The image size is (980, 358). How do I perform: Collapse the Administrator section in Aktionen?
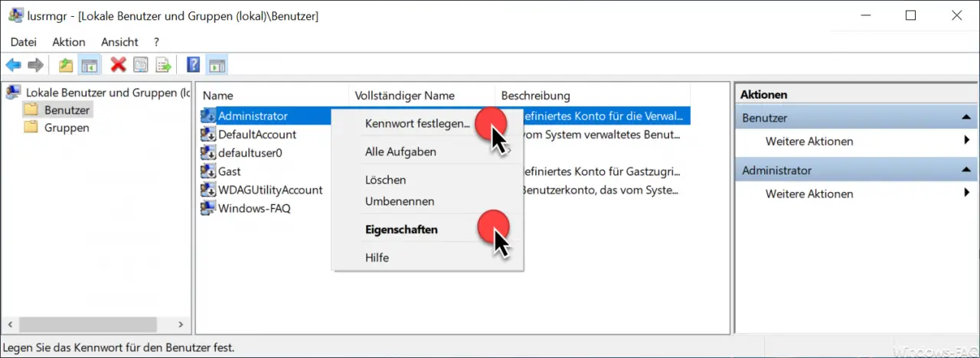pyautogui.click(x=965, y=171)
